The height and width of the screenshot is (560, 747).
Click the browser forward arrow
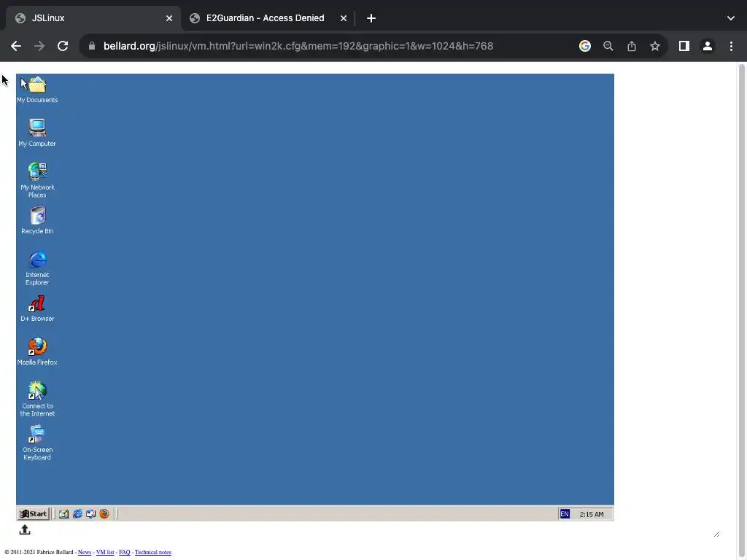[39, 46]
